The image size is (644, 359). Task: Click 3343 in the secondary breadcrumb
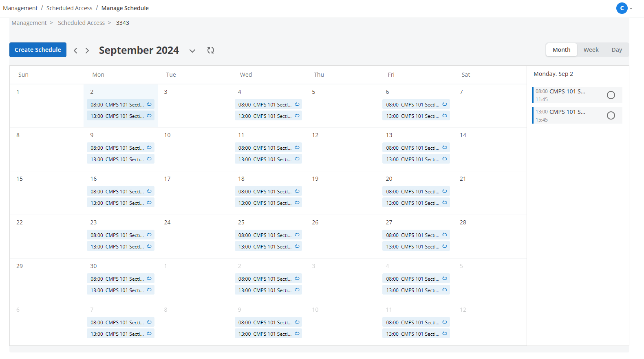(x=123, y=23)
